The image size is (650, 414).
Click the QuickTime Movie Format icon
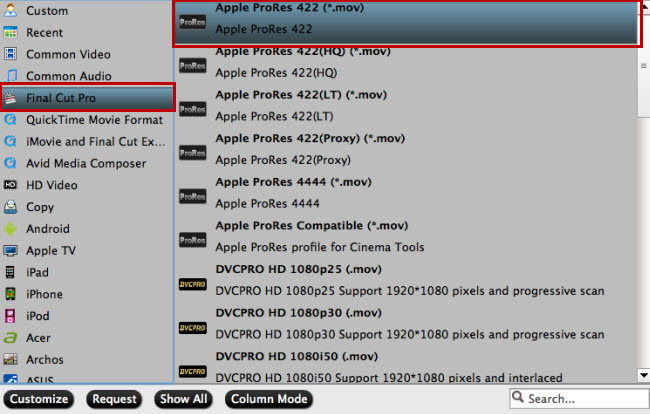(x=10, y=120)
